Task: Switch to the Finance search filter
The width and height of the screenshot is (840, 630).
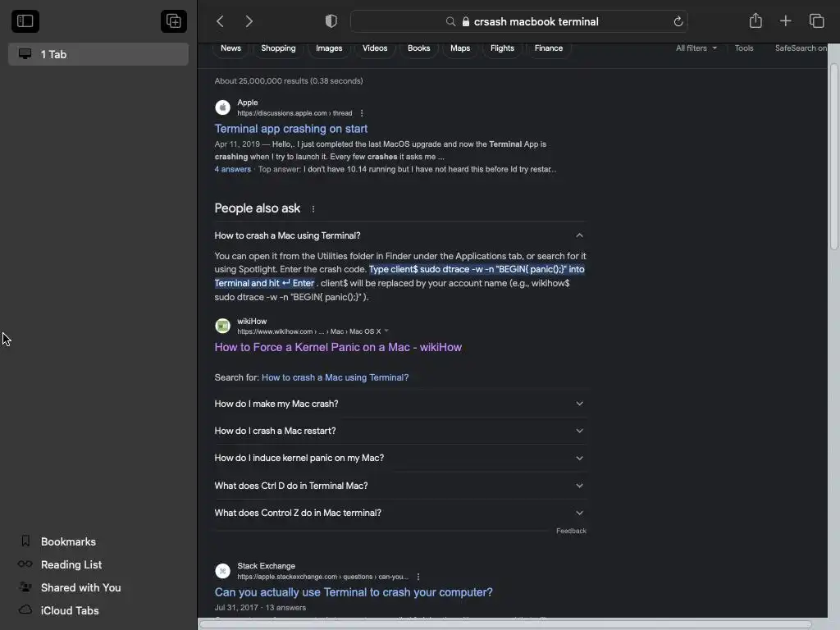Action: pyautogui.click(x=549, y=48)
